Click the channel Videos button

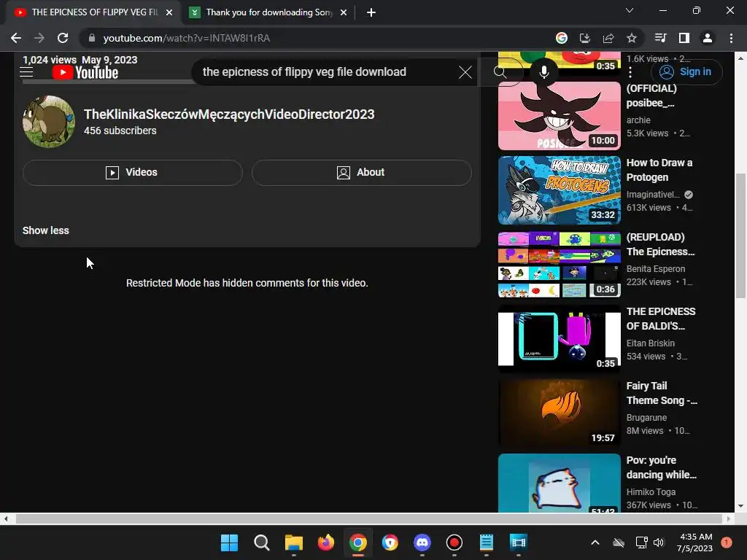pyautogui.click(x=133, y=172)
